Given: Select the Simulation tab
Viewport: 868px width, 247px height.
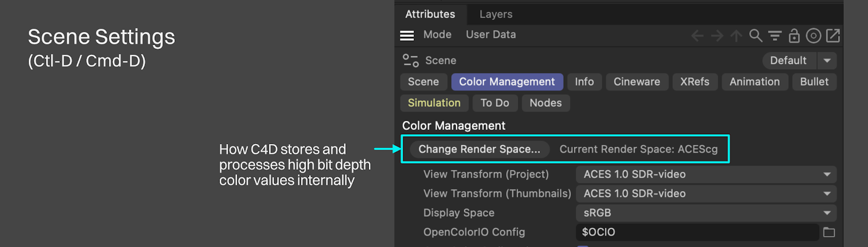Looking at the screenshot, I should click(434, 103).
